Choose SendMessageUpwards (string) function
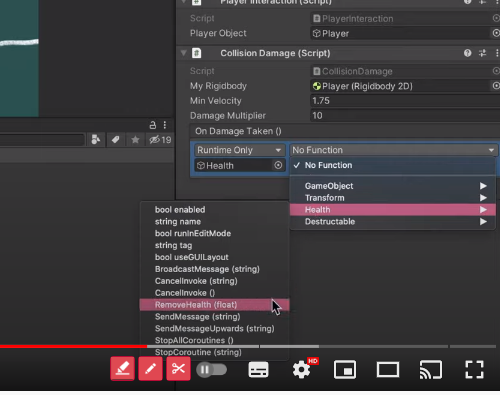This screenshot has width=500, height=395. 214,329
